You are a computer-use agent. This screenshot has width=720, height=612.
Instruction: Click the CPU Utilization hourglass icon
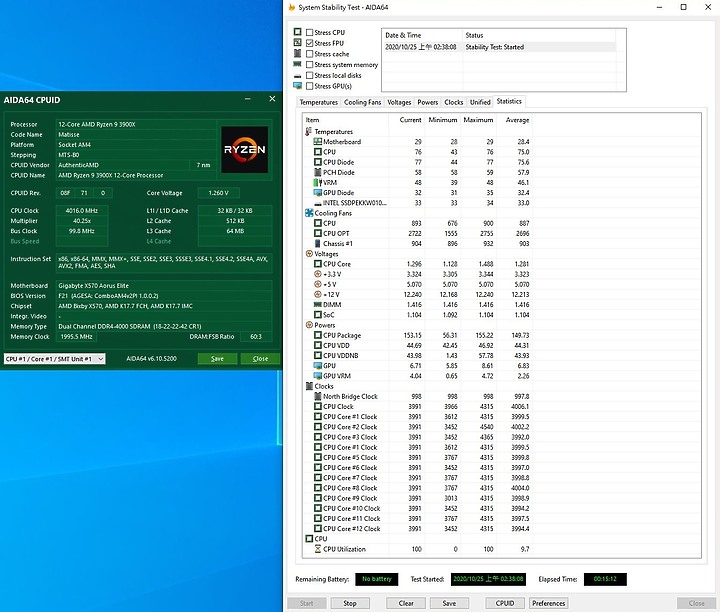pyautogui.click(x=317, y=549)
